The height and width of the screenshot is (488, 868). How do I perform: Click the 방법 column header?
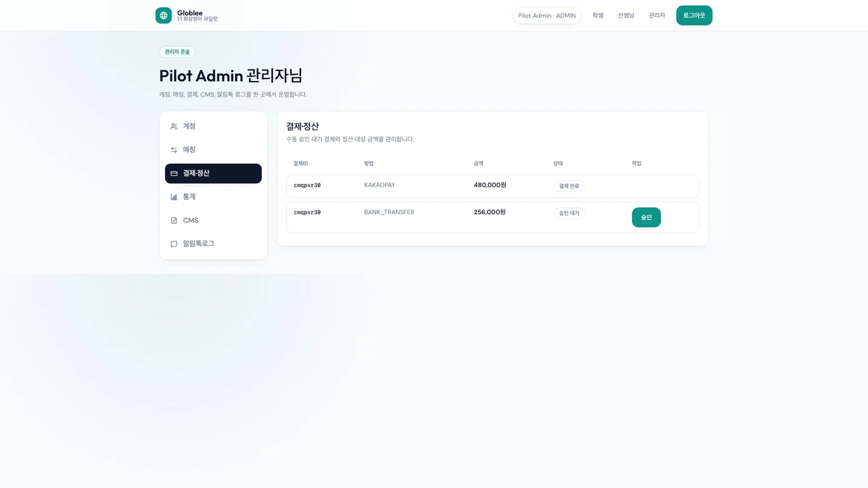pyautogui.click(x=369, y=164)
